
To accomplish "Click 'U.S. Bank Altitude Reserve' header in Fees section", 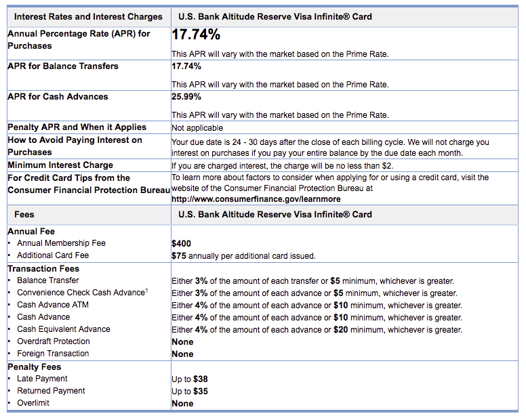I will coord(275,215).
